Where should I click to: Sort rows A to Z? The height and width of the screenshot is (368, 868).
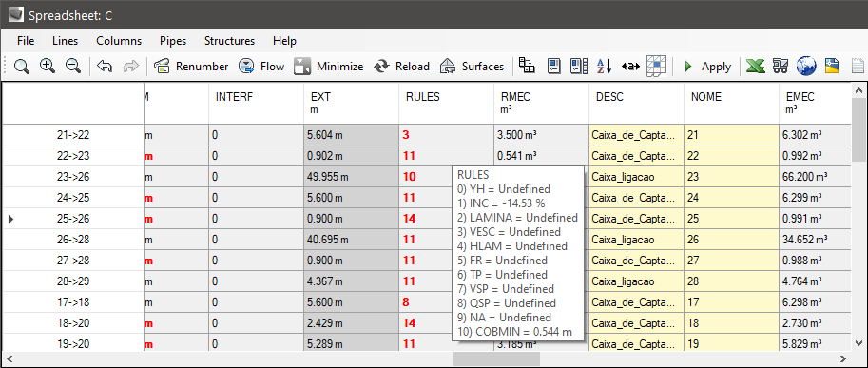[x=604, y=66]
